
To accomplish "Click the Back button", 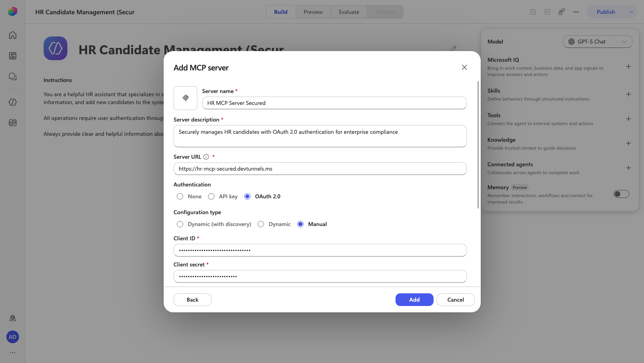I will [x=193, y=300].
